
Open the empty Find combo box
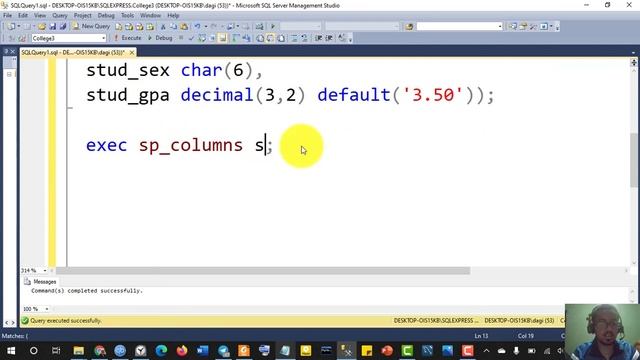point(459,27)
